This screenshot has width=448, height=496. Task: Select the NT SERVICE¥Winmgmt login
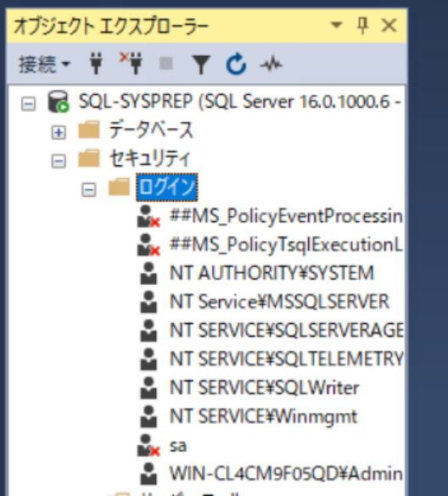coord(263,416)
